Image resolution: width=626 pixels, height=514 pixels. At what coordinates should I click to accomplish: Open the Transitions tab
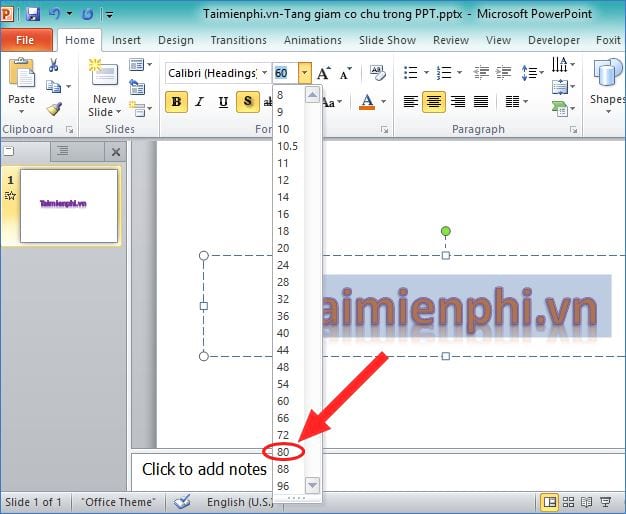pos(238,40)
